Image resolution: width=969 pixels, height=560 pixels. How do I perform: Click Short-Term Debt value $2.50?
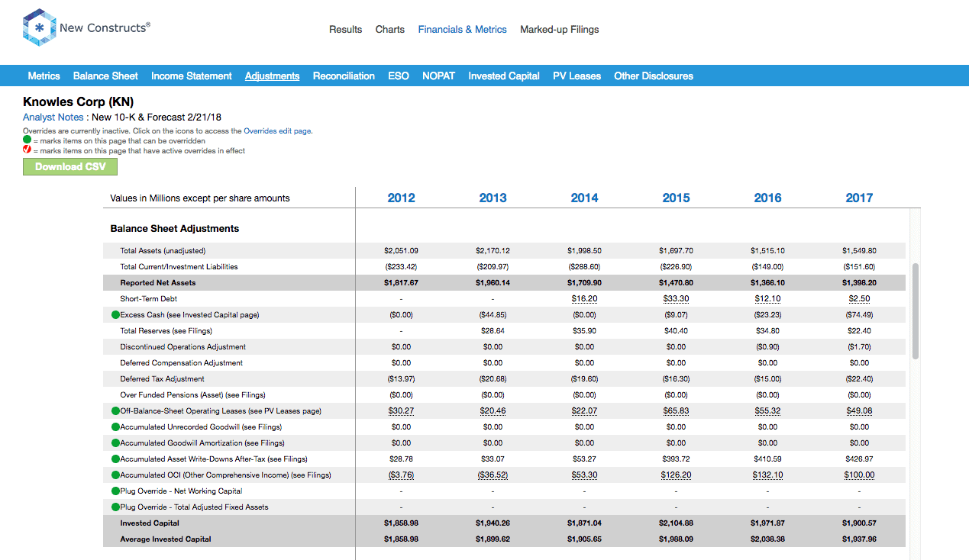(859, 299)
